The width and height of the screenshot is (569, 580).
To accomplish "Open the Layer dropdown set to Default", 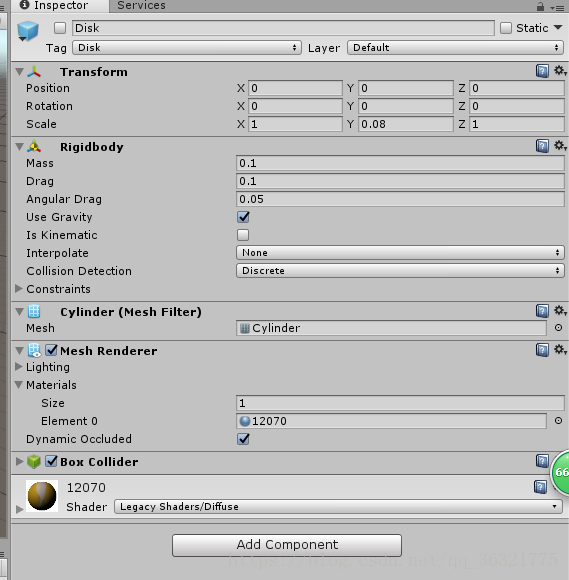I will (x=455, y=48).
